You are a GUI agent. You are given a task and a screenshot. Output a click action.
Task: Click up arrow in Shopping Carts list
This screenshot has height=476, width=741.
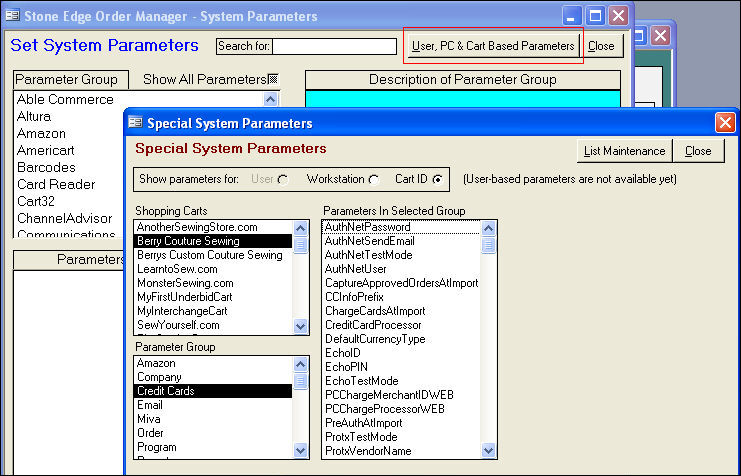(301, 229)
